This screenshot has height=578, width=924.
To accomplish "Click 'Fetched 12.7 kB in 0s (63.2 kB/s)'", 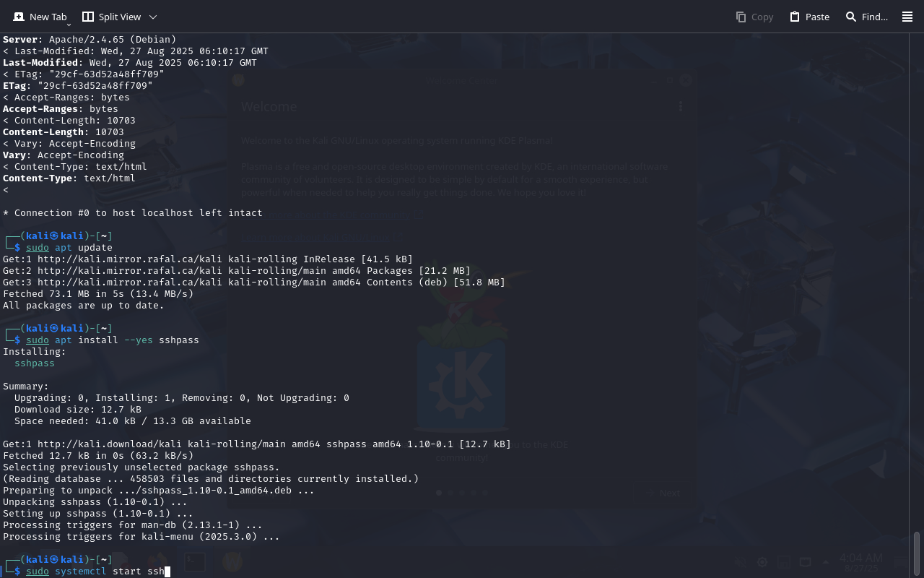I will click(98, 455).
